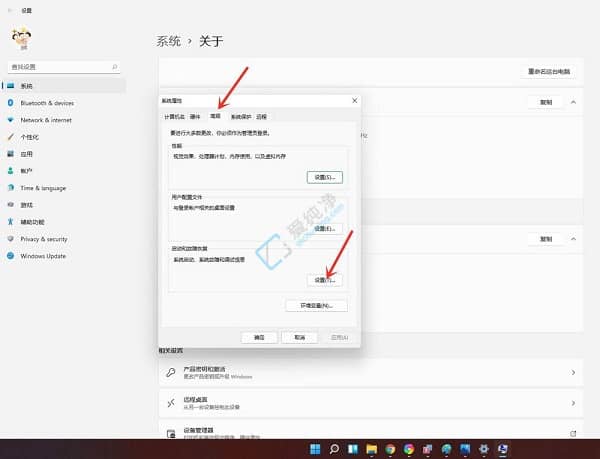Open the 账户 accounts category
600x459 pixels.
64,171
